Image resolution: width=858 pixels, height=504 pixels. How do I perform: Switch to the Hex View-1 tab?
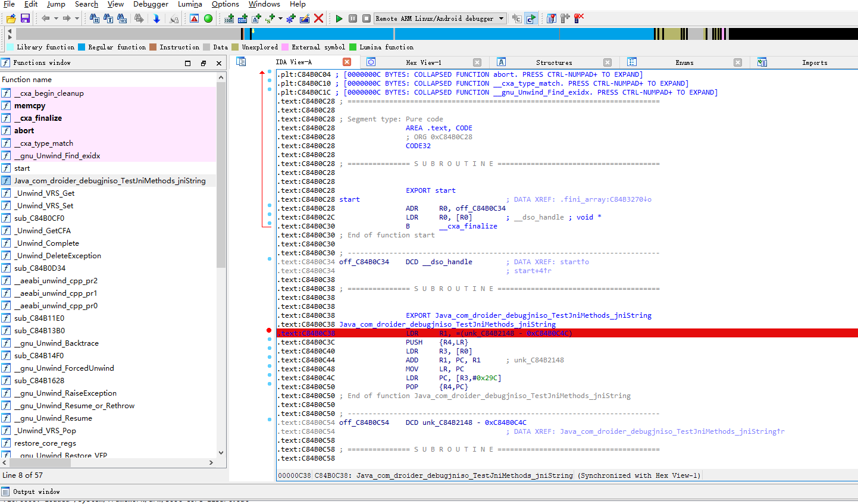423,62
